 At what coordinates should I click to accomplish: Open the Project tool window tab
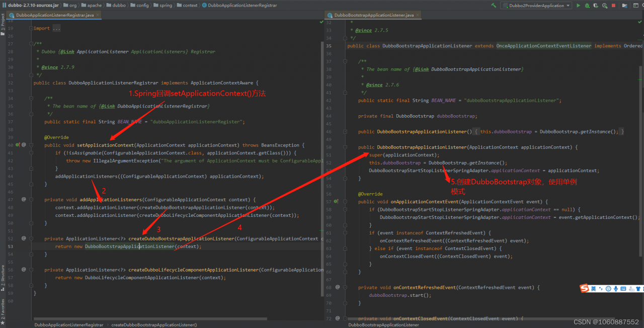click(3, 25)
